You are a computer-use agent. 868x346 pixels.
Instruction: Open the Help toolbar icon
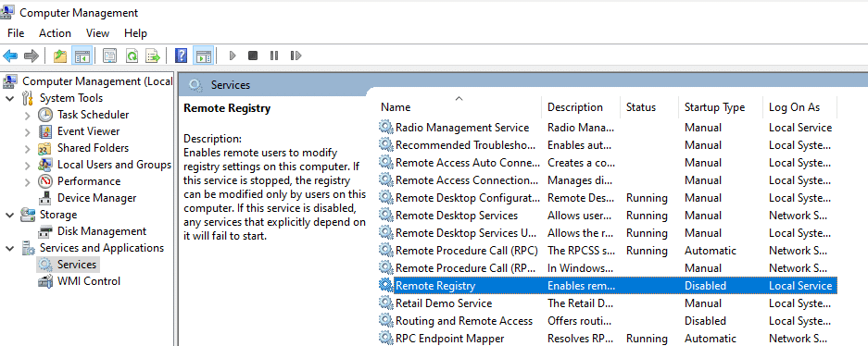[x=181, y=56]
